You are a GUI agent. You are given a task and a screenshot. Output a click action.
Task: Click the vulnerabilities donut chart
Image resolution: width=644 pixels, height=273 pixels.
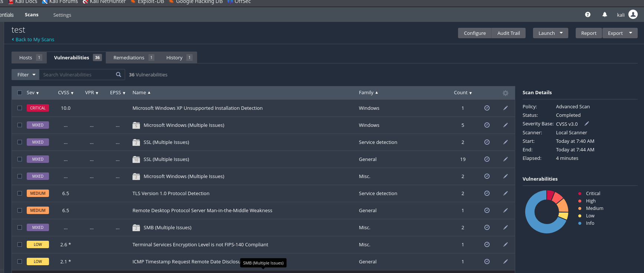(547, 212)
